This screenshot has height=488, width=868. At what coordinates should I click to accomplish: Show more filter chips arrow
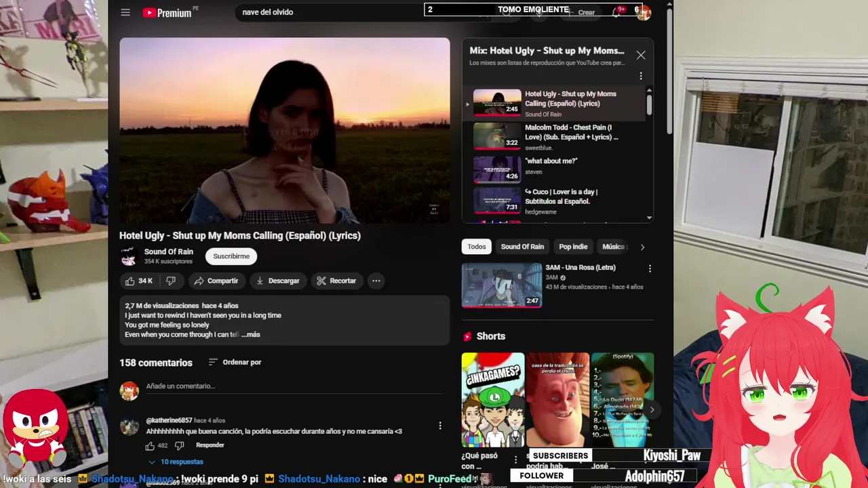[x=642, y=247]
